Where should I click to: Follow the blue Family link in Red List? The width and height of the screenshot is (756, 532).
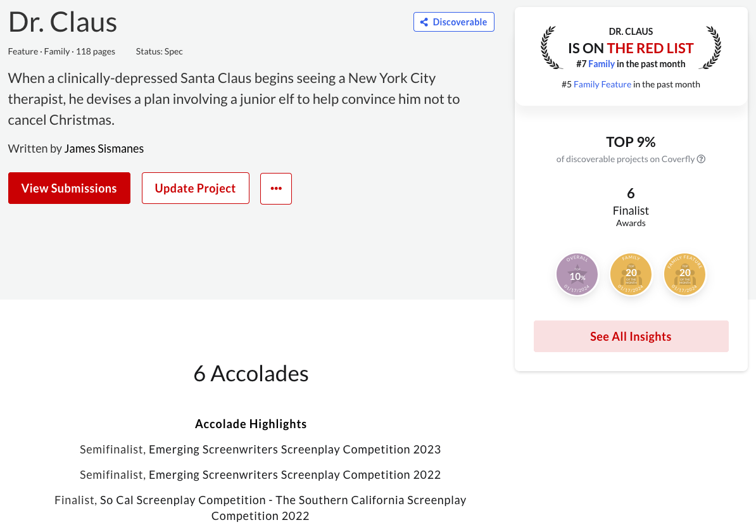601,64
